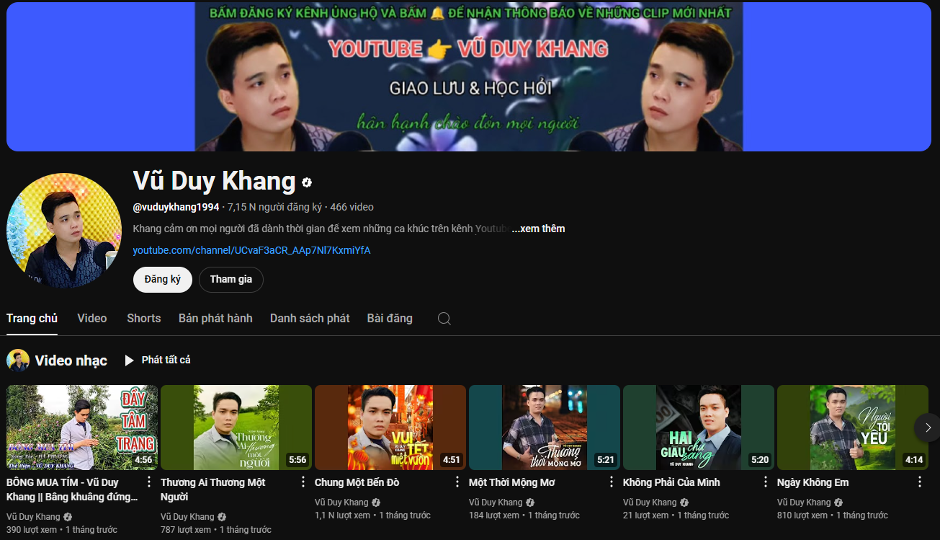The height and width of the screenshot is (541, 941).
Task: Click the @vuduykhang1994 handle text
Action: click(x=176, y=207)
